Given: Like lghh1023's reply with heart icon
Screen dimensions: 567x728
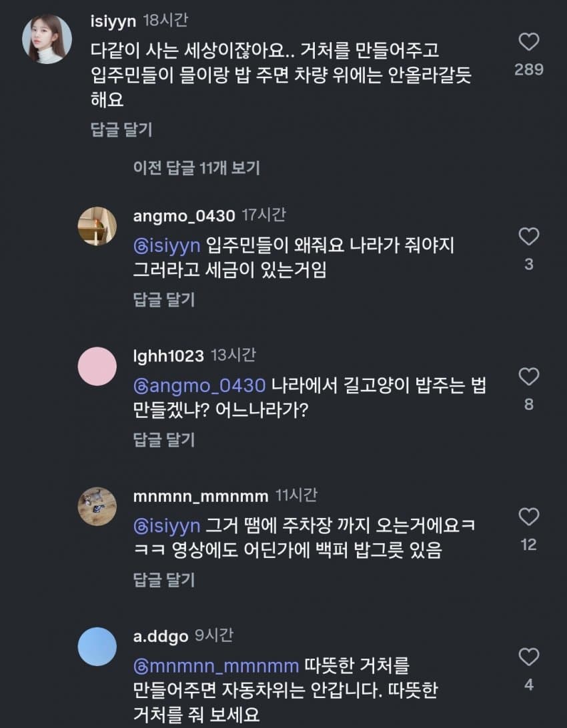Looking at the screenshot, I should (529, 377).
